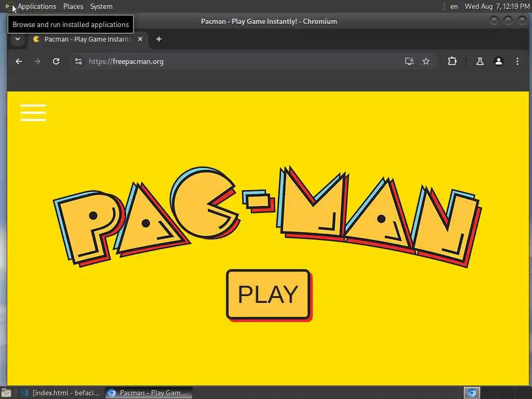Viewport: 532px width, 399px height.
Task: Open the hamburger menu on the page
Action: click(33, 113)
